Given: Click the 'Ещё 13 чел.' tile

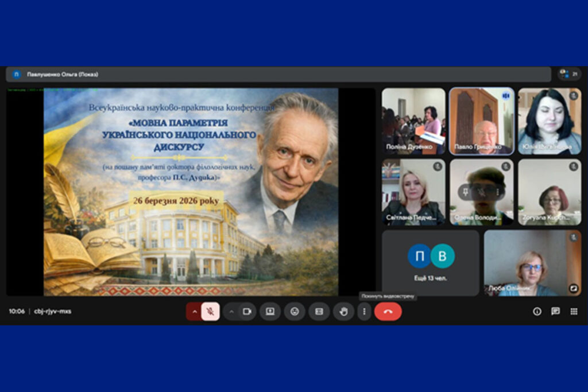Looking at the screenshot, I should tap(431, 263).
